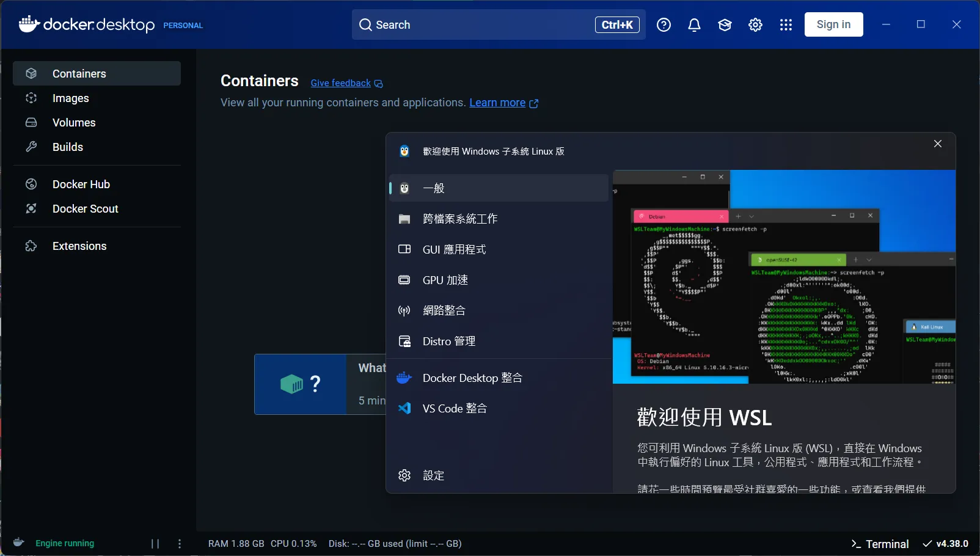Click the Builds wrench icon

tap(31, 147)
